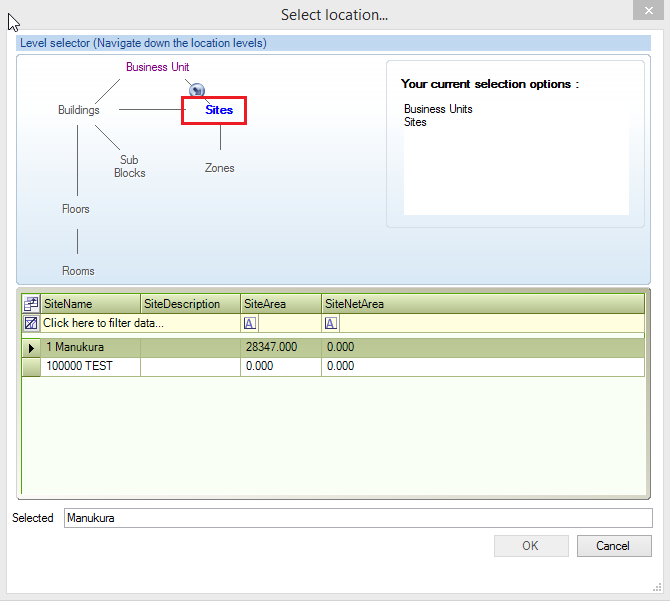The height and width of the screenshot is (602, 670).
Task: Sort by SiteArea column header
Action: tap(280, 304)
